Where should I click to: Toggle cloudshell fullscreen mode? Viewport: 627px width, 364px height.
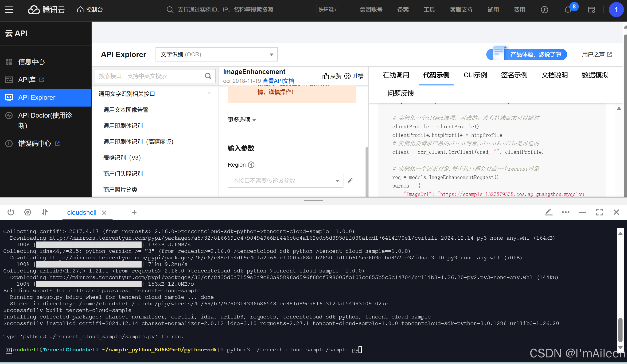(599, 212)
